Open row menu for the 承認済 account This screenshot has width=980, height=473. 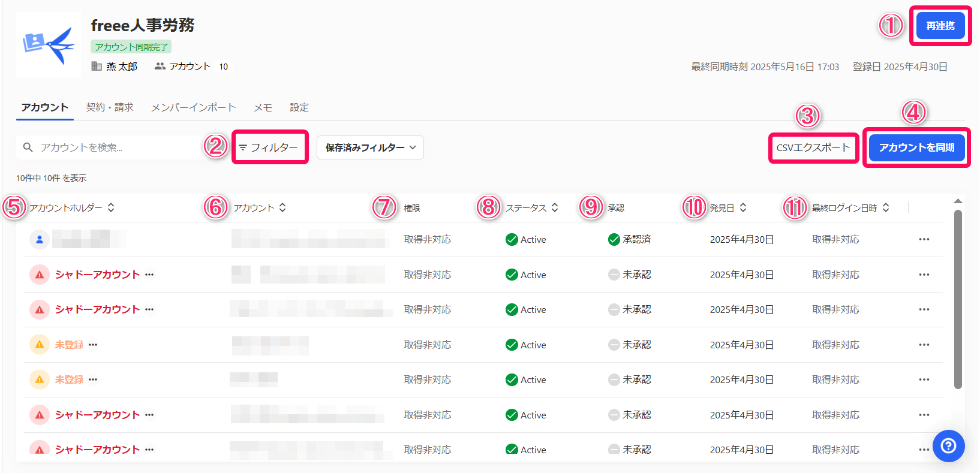tap(924, 239)
